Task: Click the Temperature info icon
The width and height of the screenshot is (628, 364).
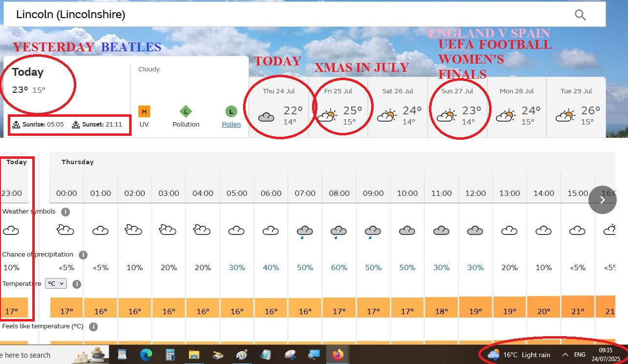Action: tap(76, 284)
